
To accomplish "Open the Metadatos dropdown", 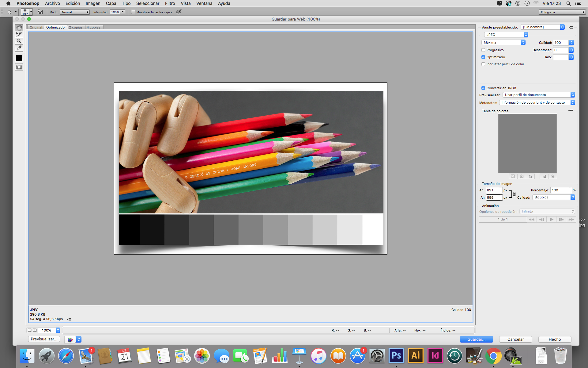I will coord(537,102).
